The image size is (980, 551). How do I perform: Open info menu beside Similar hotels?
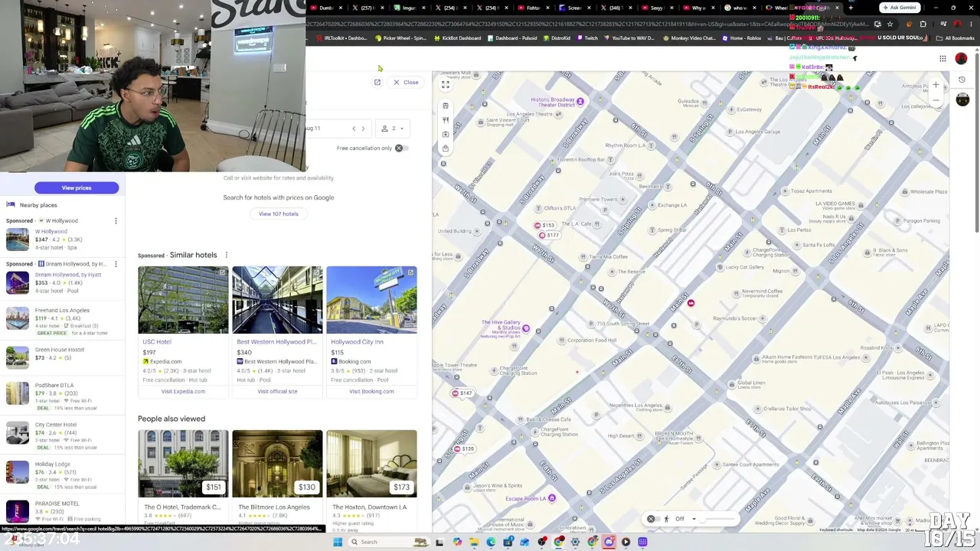click(226, 255)
